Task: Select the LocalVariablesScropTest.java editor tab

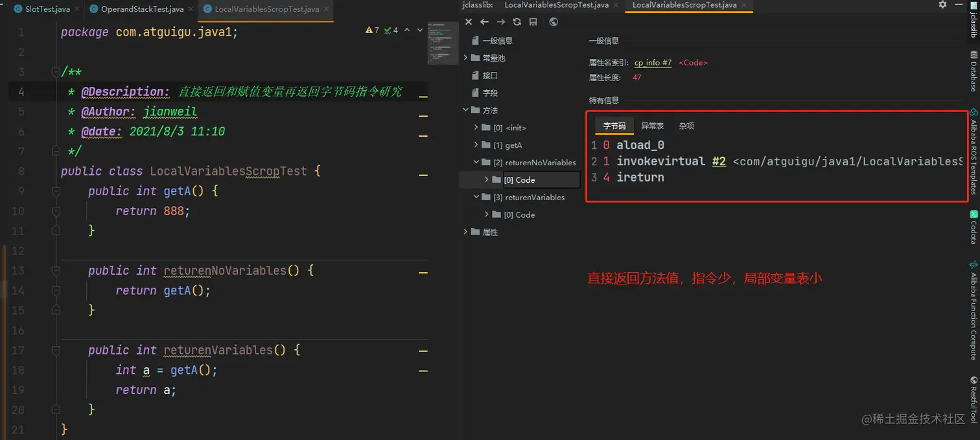Action: [266, 9]
